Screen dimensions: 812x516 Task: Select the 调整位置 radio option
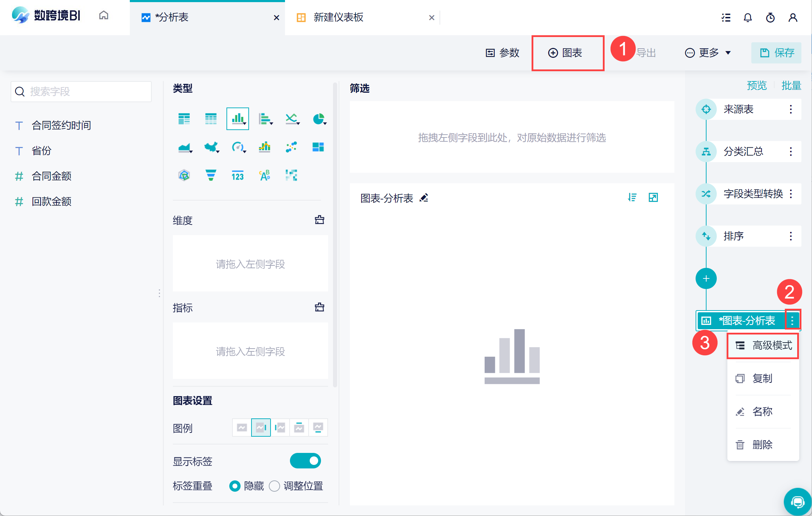click(274, 486)
